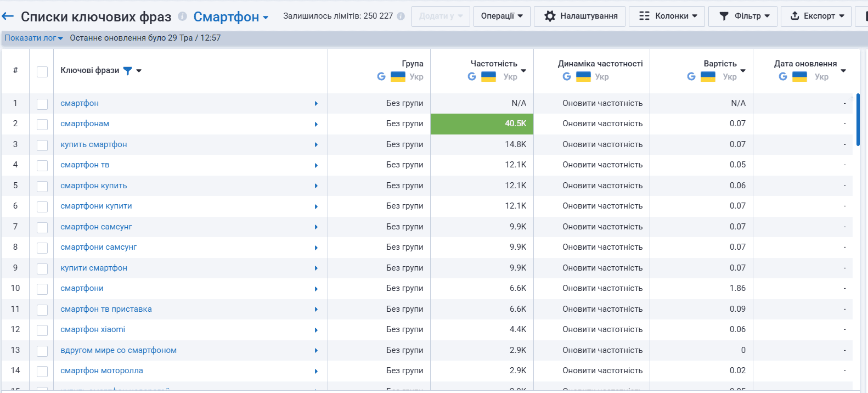Viewport: 868px width, 393px height.
Task: Click Без групи in смартфон купить row
Action: click(404, 186)
